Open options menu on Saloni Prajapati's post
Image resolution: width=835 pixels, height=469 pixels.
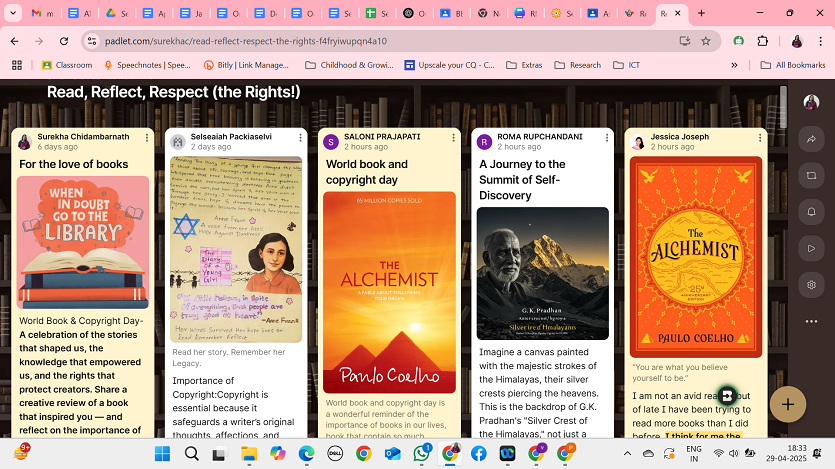453,137
